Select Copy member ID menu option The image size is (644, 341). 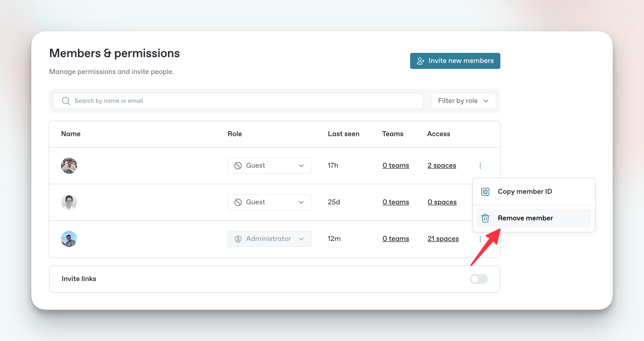pos(525,192)
